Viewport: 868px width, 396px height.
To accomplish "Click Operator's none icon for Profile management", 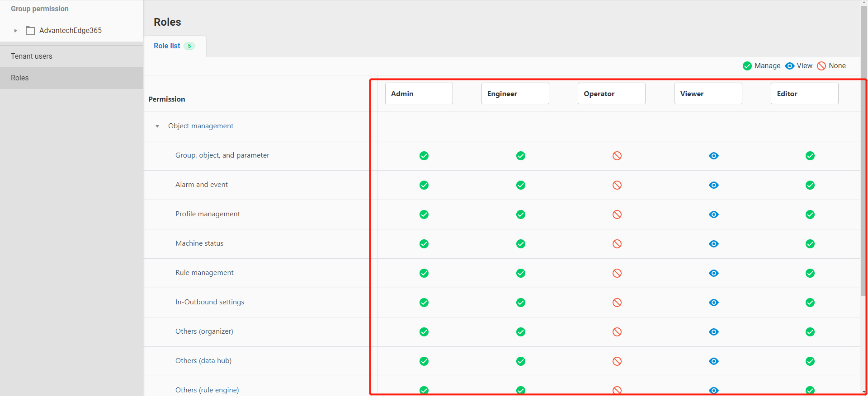I will tap(617, 214).
